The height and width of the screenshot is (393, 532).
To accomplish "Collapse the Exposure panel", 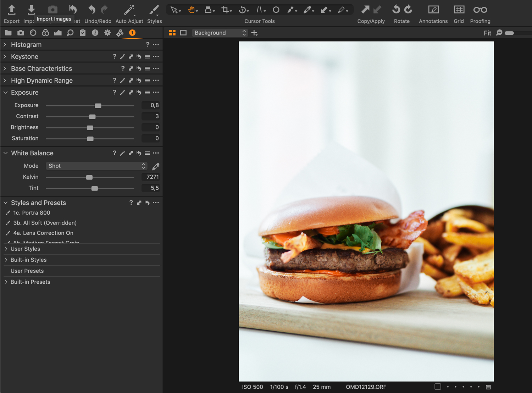I will tap(5, 93).
